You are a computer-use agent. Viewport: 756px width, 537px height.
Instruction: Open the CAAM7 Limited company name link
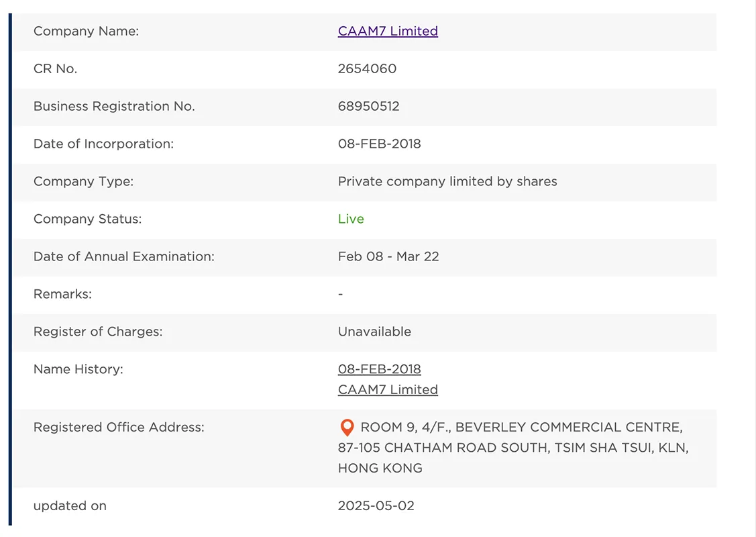388,31
